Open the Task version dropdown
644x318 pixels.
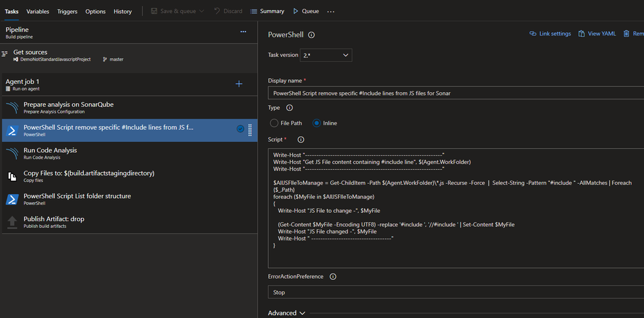(x=326, y=55)
